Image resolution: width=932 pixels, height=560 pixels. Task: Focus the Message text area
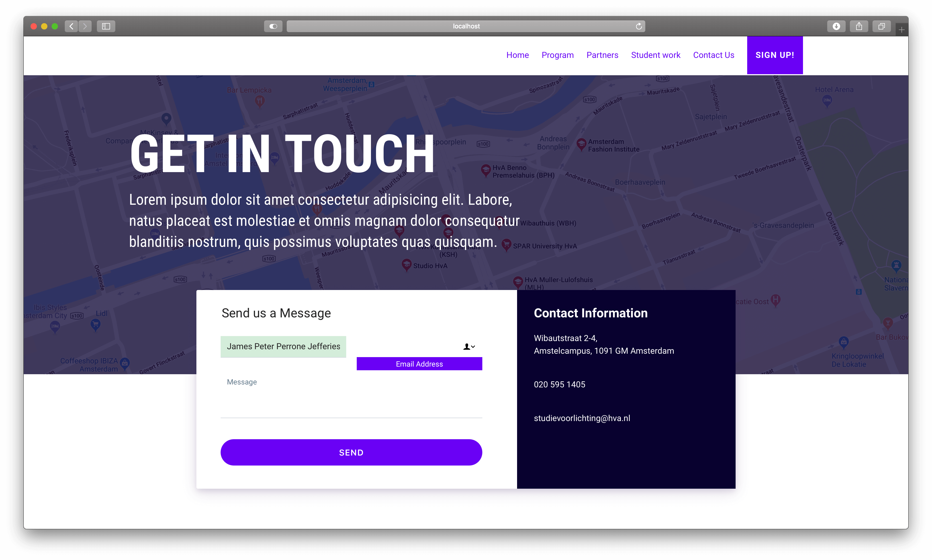tap(351, 394)
